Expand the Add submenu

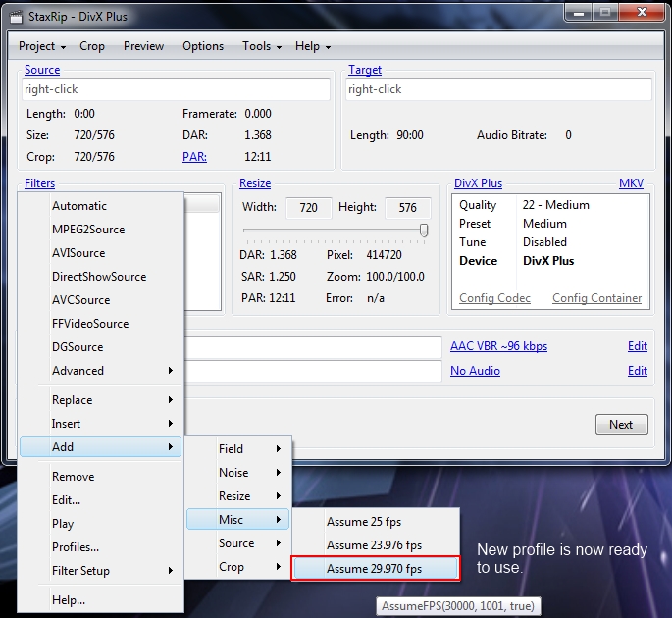click(101, 447)
